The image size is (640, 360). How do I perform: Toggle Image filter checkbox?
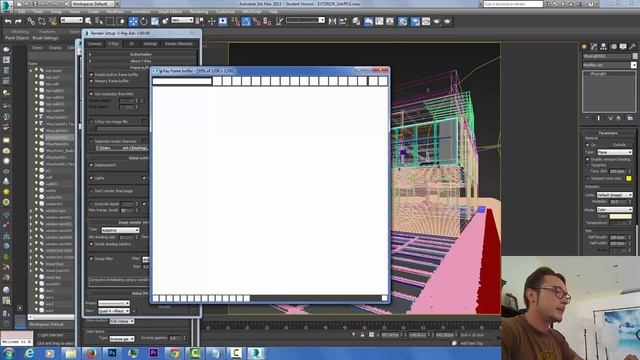pos(91,258)
